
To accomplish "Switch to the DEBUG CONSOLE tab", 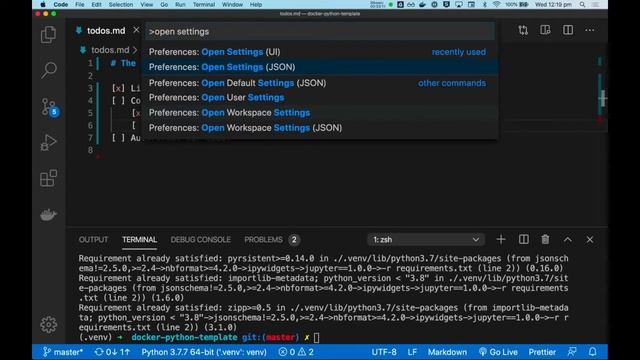I will coord(200,240).
